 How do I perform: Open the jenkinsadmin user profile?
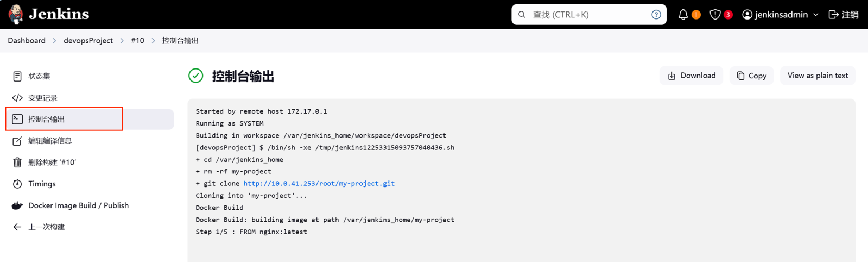780,15
